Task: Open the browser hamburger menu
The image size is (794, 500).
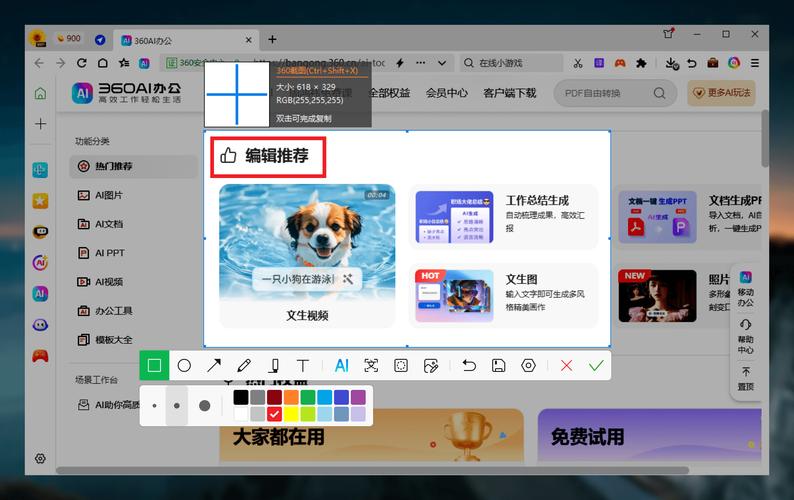Action: 756,62
